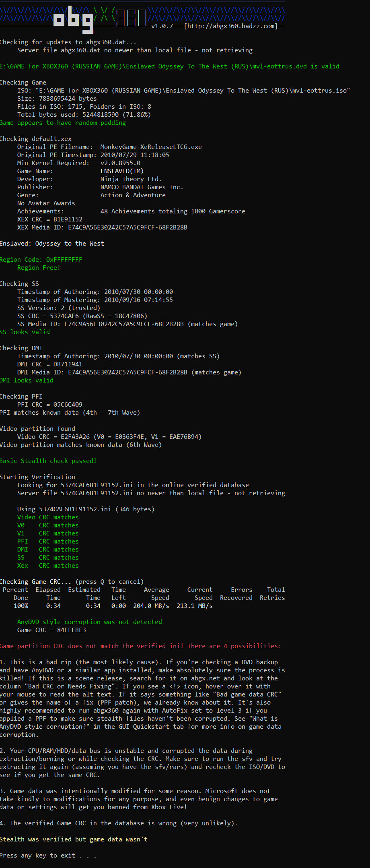The height and width of the screenshot is (868, 370).
Task: Click 'SS Version: 2 (trusted)' line
Action: coord(59,308)
